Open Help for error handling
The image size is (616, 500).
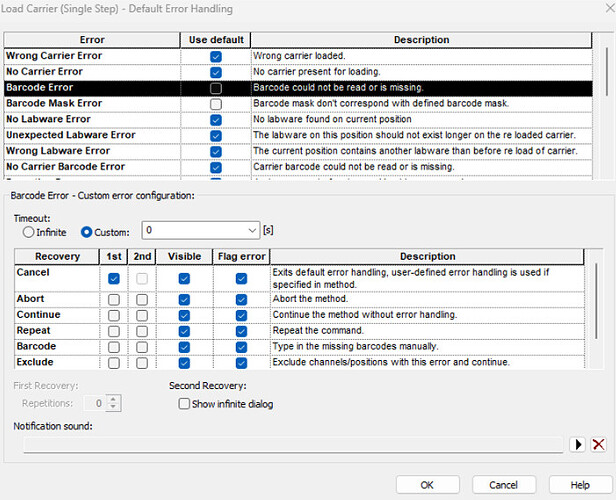coord(580,485)
